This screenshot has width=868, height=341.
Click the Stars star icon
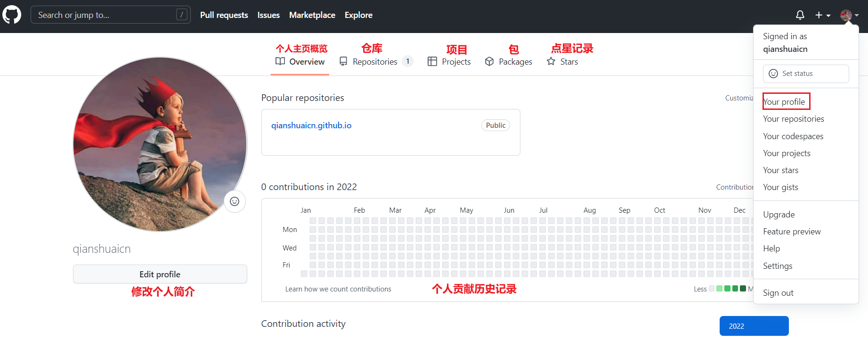click(551, 61)
